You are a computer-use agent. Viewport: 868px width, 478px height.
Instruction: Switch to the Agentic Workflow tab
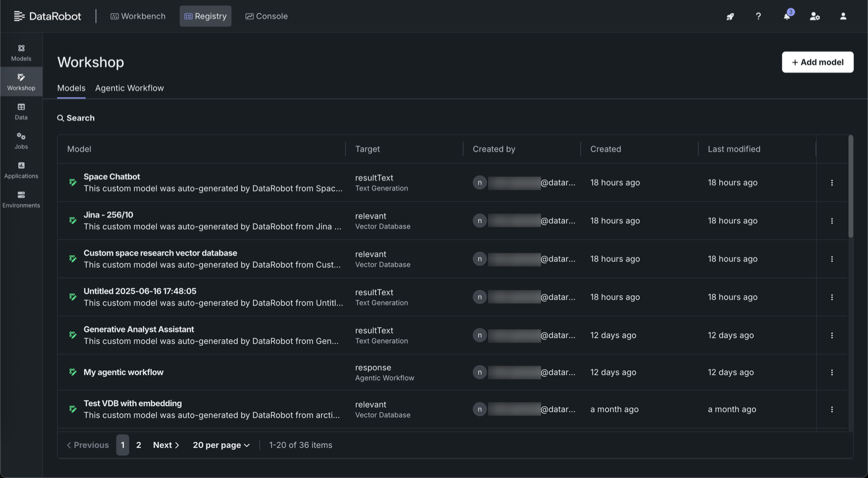click(x=129, y=88)
